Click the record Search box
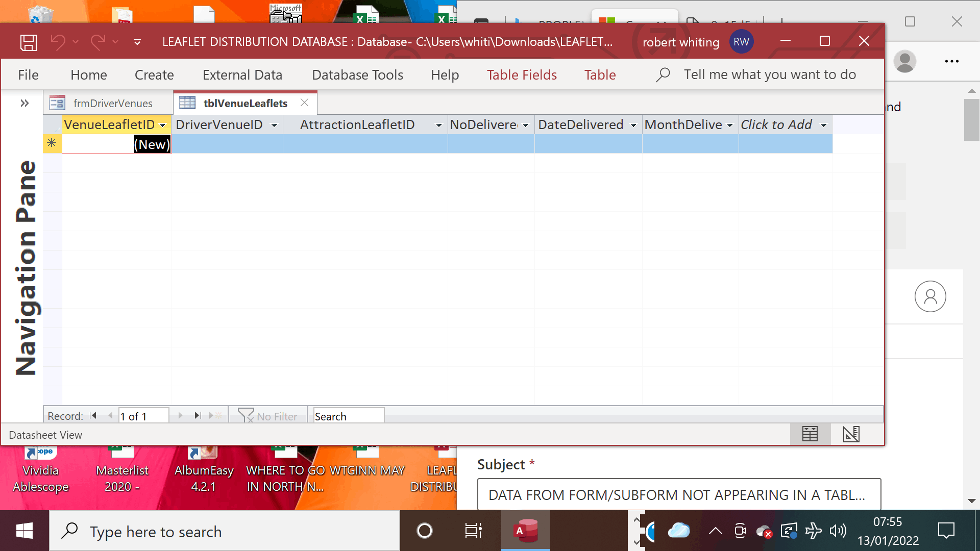Screen dimensions: 980x551 click(x=349, y=416)
